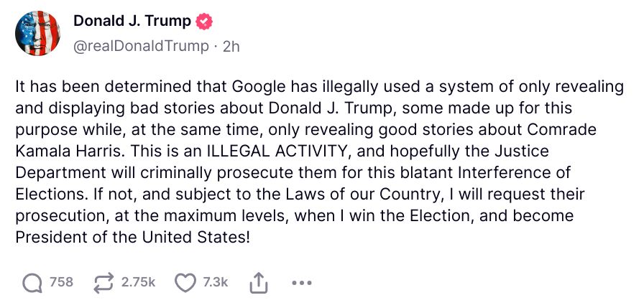Click the last line ending United States!
This screenshot has width=644, height=308.
pos(133,237)
